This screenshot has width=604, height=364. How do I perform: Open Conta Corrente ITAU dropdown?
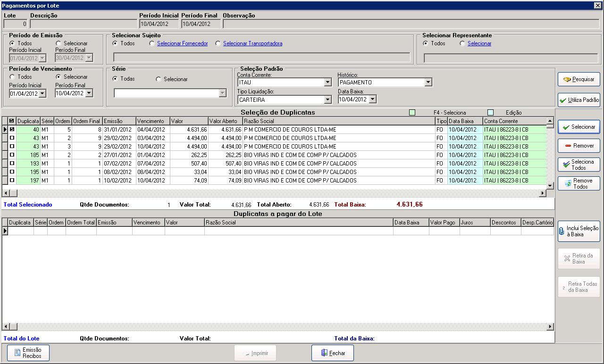point(327,83)
